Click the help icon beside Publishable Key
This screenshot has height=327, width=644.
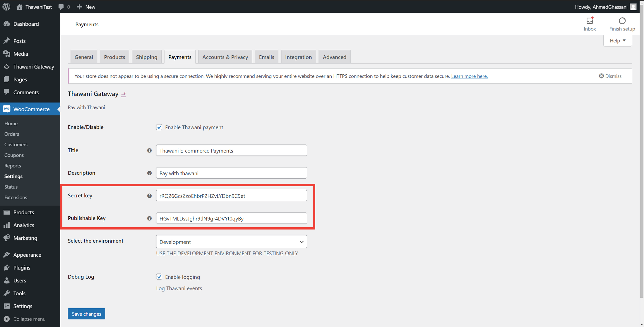pos(149,218)
